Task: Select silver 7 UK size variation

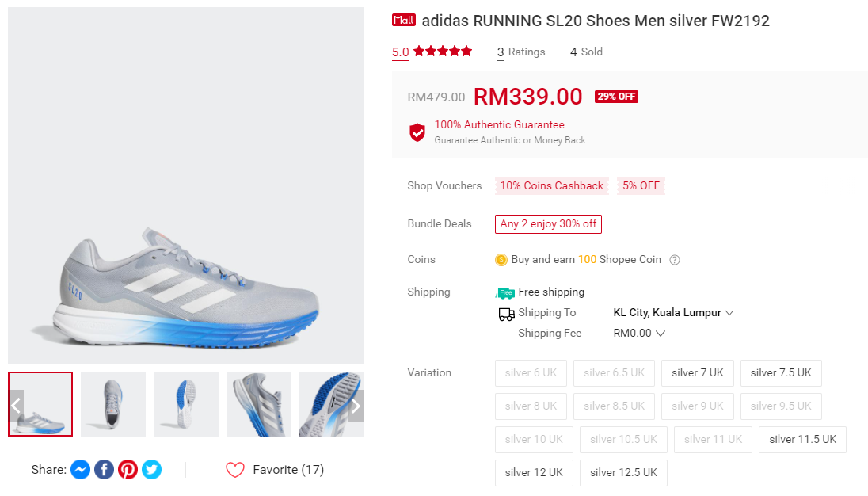Action: point(697,373)
